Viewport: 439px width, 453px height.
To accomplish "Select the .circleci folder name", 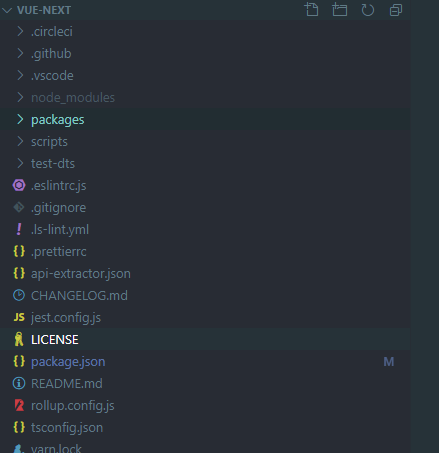I will pos(52,32).
